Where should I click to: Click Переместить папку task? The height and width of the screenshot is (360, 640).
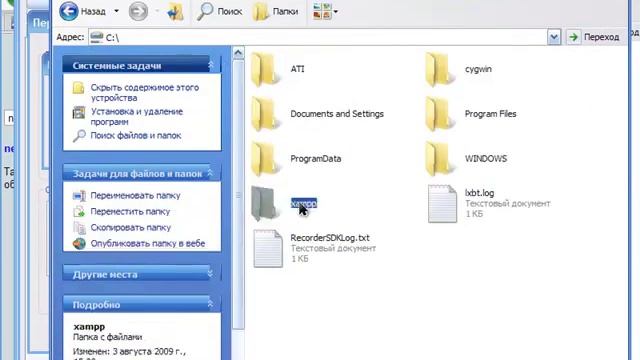[130, 211]
